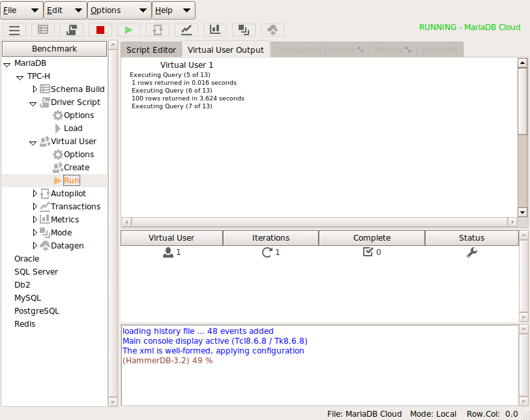Expand the Metrics node
530x420 pixels.
(35, 220)
